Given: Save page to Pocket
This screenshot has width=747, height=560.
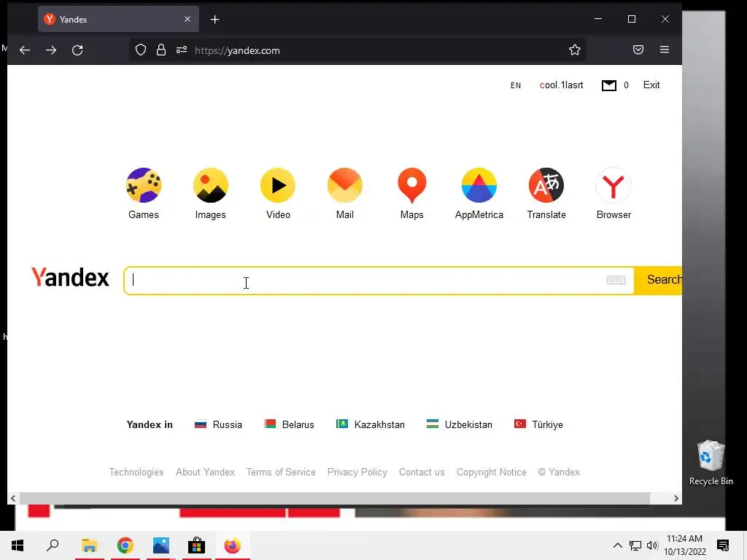Looking at the screenshot, I should pyautogui.click(x=638, y=50).
